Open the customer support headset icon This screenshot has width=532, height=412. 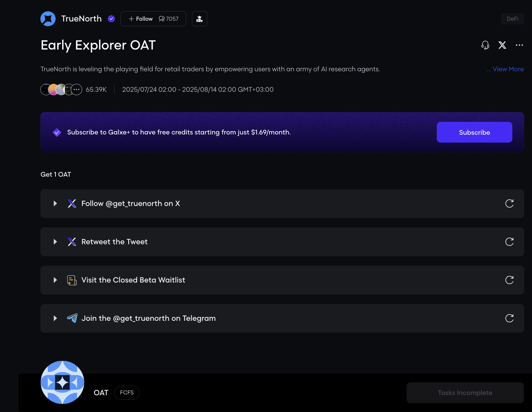(485, 45)
